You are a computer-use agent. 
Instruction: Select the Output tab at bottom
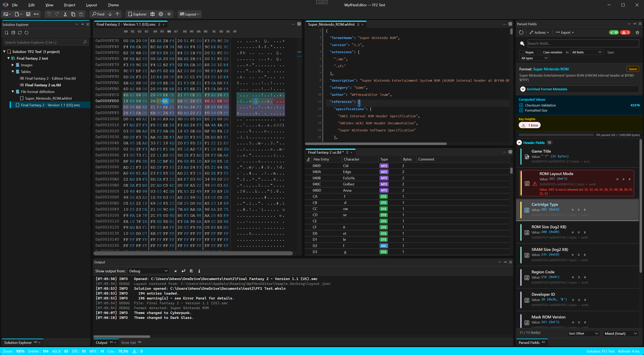point(102,342)
